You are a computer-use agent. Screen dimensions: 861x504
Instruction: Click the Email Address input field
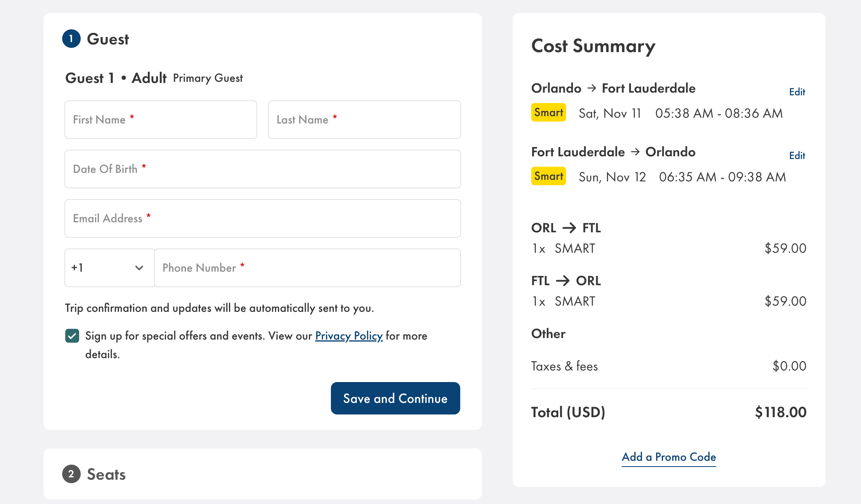pyautogui.click(x=262, y=218)
